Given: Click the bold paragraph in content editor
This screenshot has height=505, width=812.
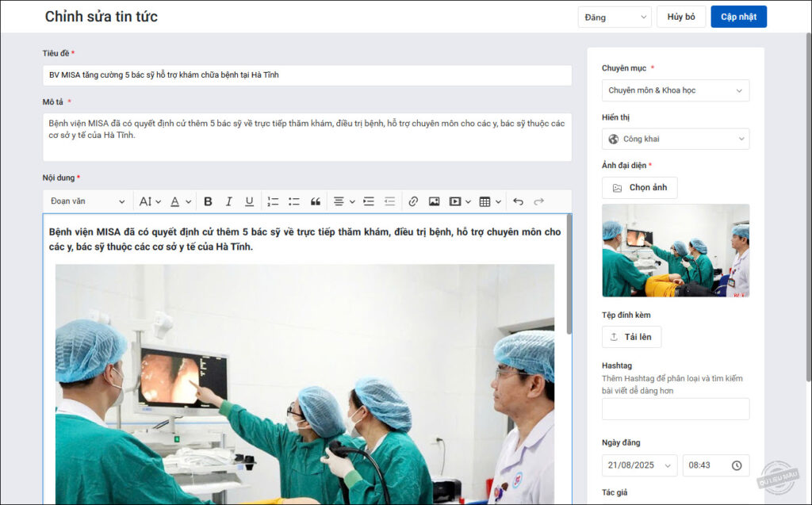Looking at the screenshot, I should 304,239.
